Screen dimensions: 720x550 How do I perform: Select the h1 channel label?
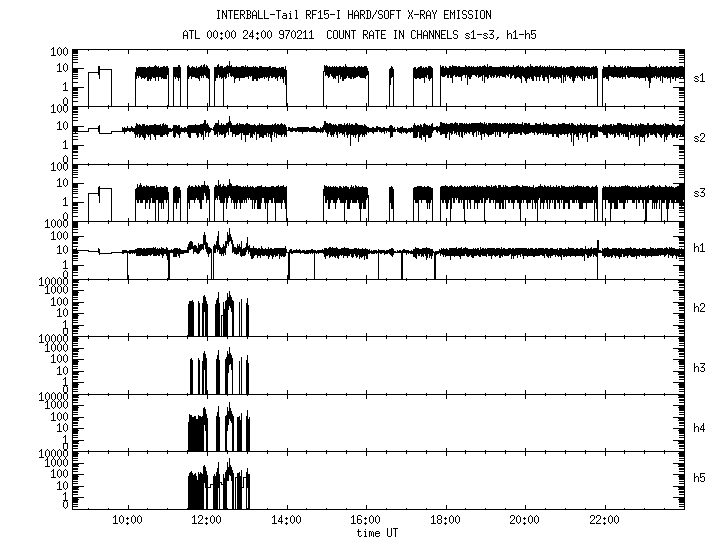[x=700, y=250]
